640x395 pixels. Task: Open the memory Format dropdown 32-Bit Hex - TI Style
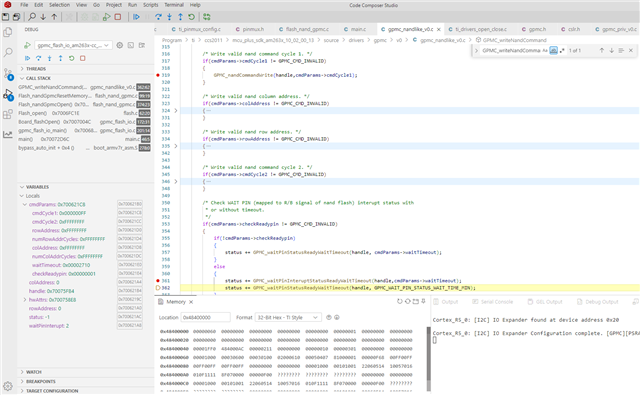288,317
